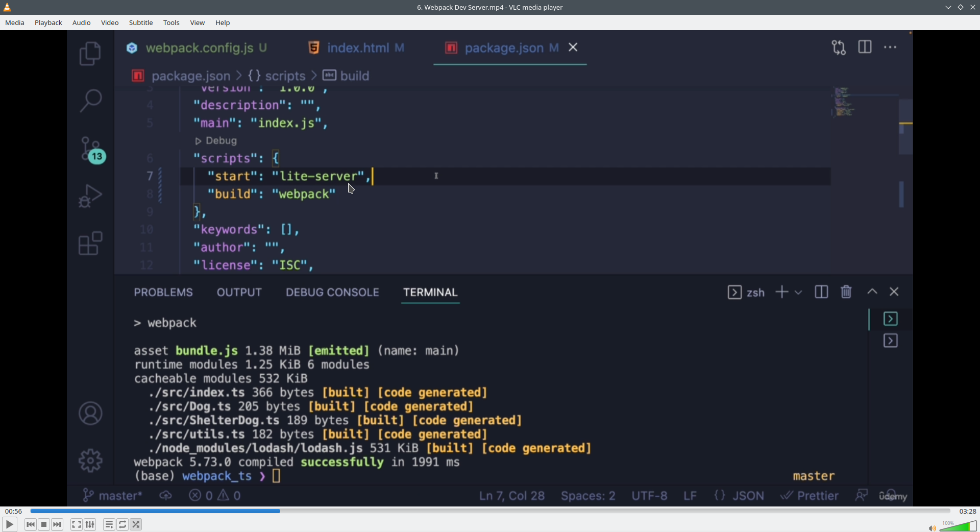Toggle VLC fullscreen mode
This screenshot has width=980, height=532.
pyautogui.click(x=76, y=524)
